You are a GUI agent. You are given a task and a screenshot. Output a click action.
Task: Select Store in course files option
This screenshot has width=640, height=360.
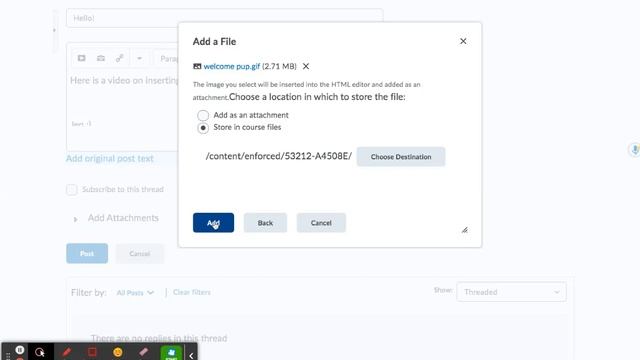pos(203,128)
